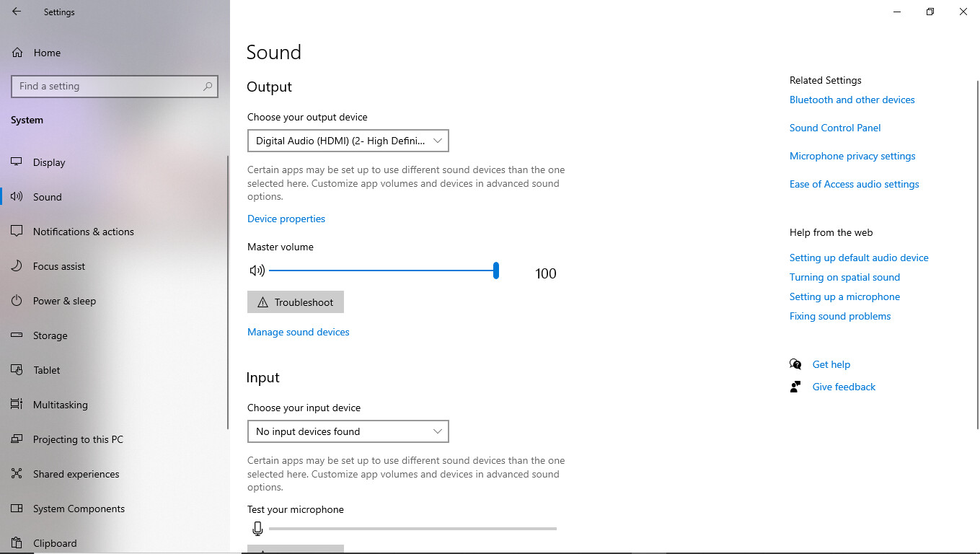This screenshot has height=554, width=980.
Task: Click the Focus assist moon icon
Action: point(17,266)
